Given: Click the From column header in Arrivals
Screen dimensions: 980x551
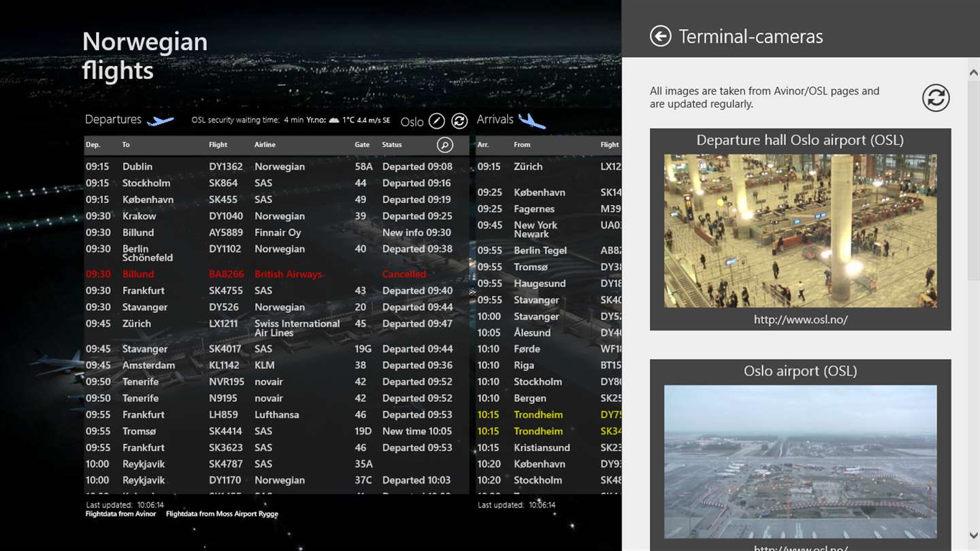Looking at the screenshot, I should [522, 145].
